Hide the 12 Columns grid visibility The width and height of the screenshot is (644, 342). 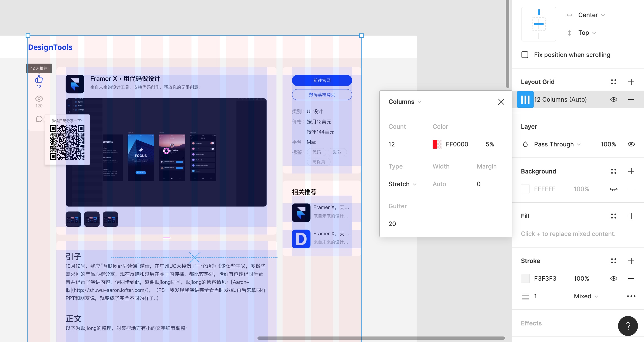pos(613,99)
